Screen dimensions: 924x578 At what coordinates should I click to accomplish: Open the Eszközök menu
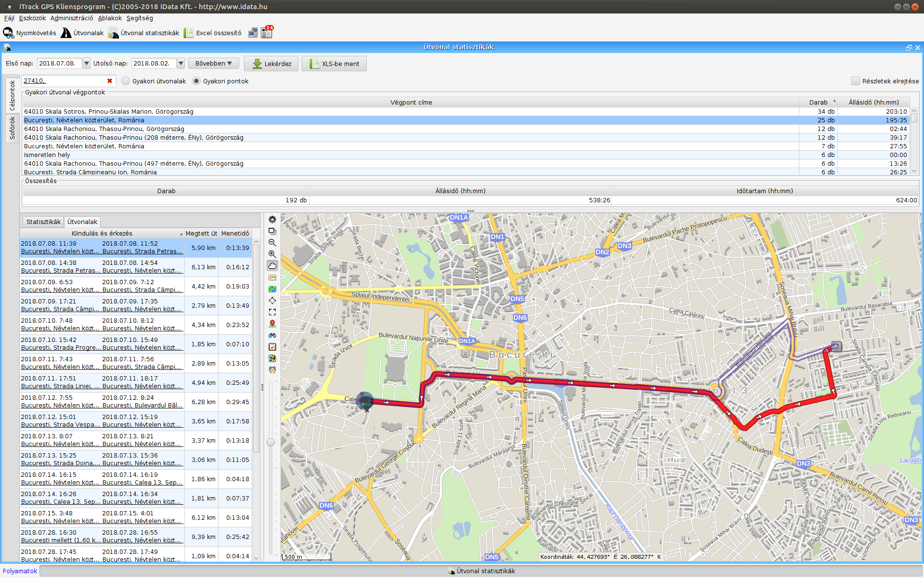pyautogui.click(x=32, y=18)
